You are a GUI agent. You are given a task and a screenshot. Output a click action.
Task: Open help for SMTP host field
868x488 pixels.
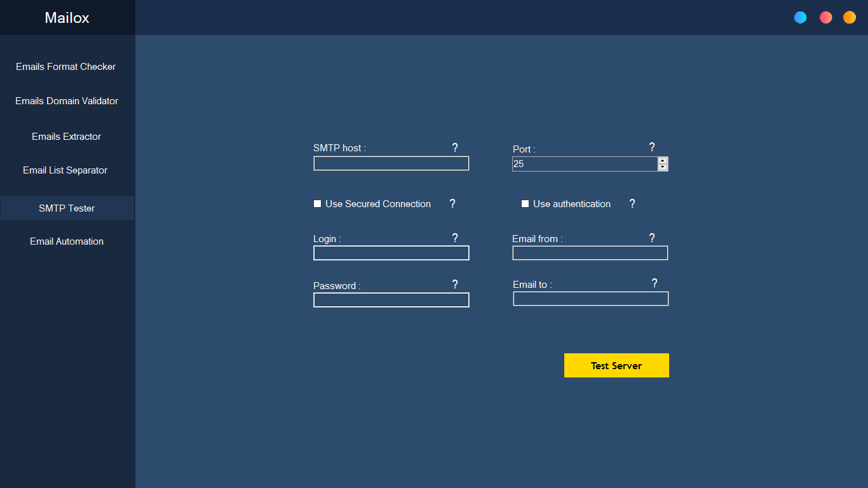454,147
